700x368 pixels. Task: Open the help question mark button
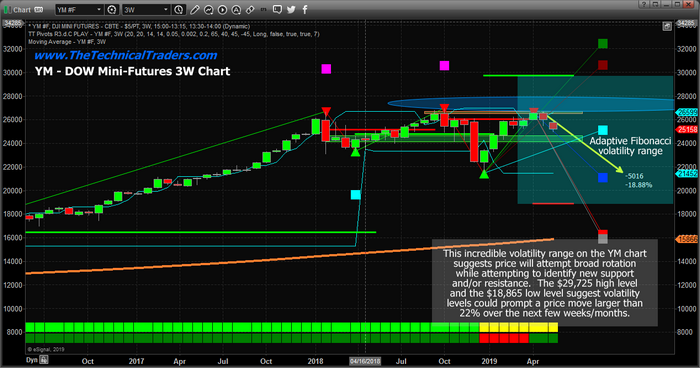point(643,4)
